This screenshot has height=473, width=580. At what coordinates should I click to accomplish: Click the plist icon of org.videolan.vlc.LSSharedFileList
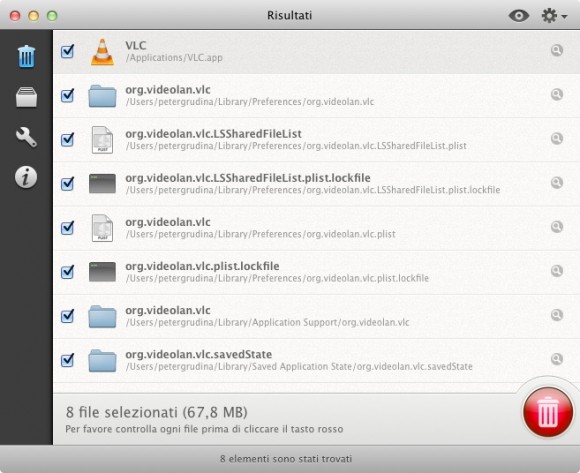(x=102, y=140)
